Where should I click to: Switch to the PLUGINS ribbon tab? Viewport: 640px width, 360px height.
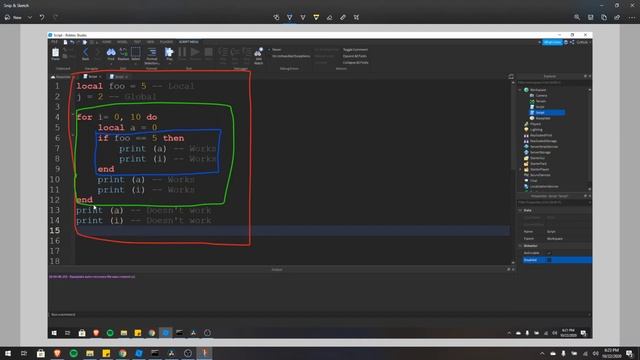(x=166, y=42)
